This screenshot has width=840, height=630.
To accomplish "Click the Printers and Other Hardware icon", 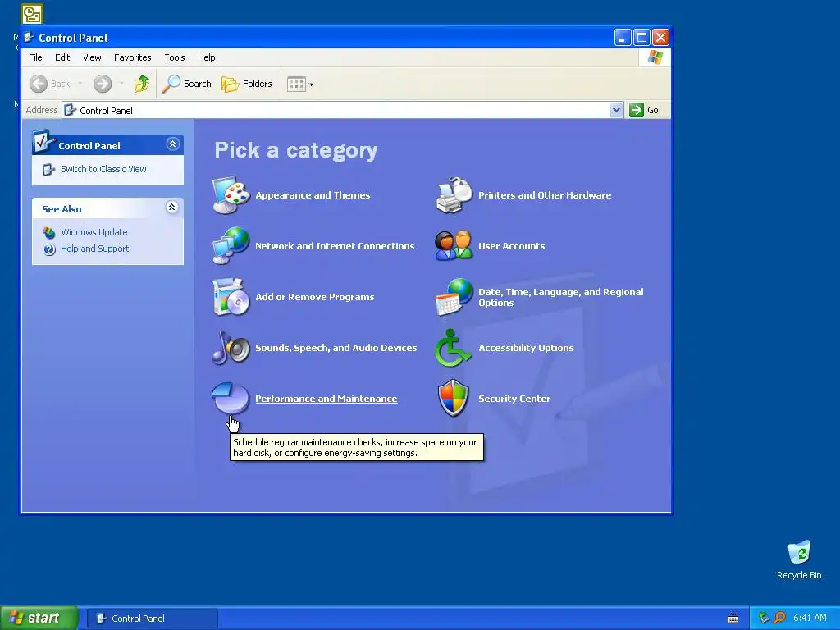I will tap(454, 195).
